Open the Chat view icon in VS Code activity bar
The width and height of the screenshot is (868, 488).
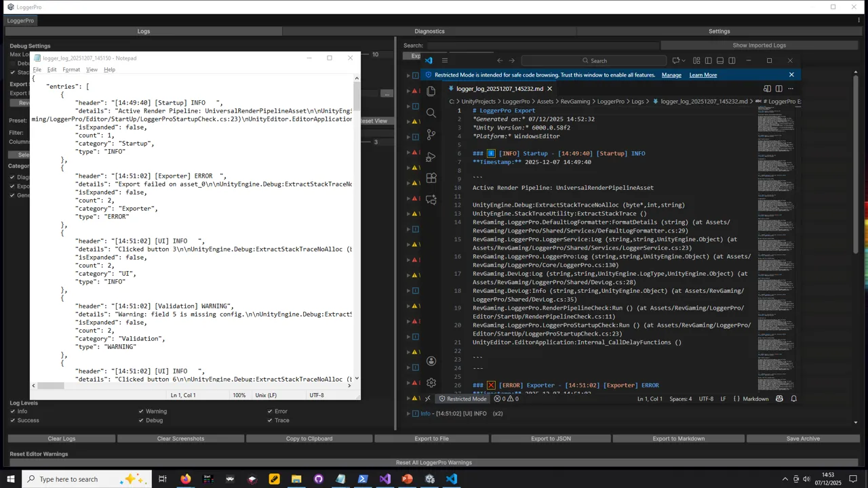click(x=431, y=200)
